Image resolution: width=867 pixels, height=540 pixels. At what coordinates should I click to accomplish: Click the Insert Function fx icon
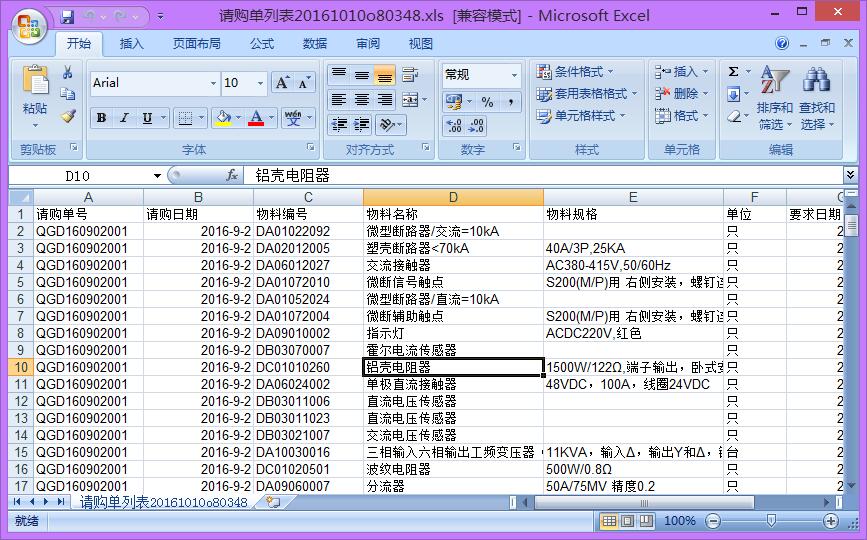coord(232,175)
